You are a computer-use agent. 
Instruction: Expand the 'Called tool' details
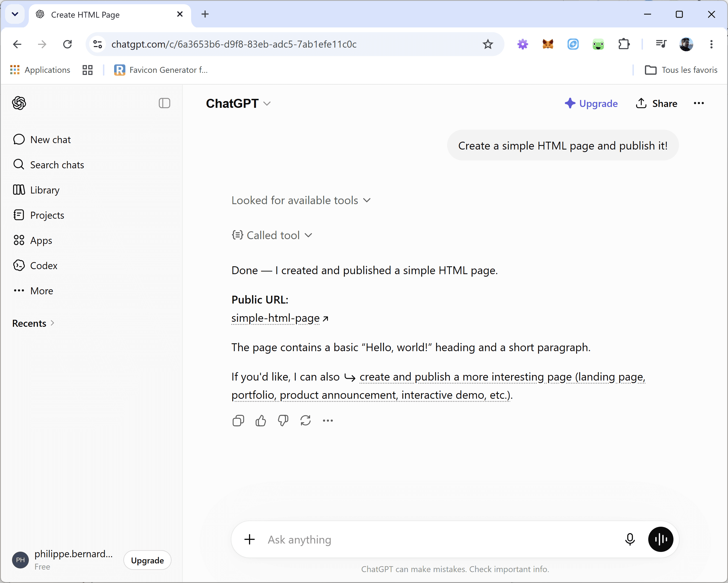(x=272, y=235)
